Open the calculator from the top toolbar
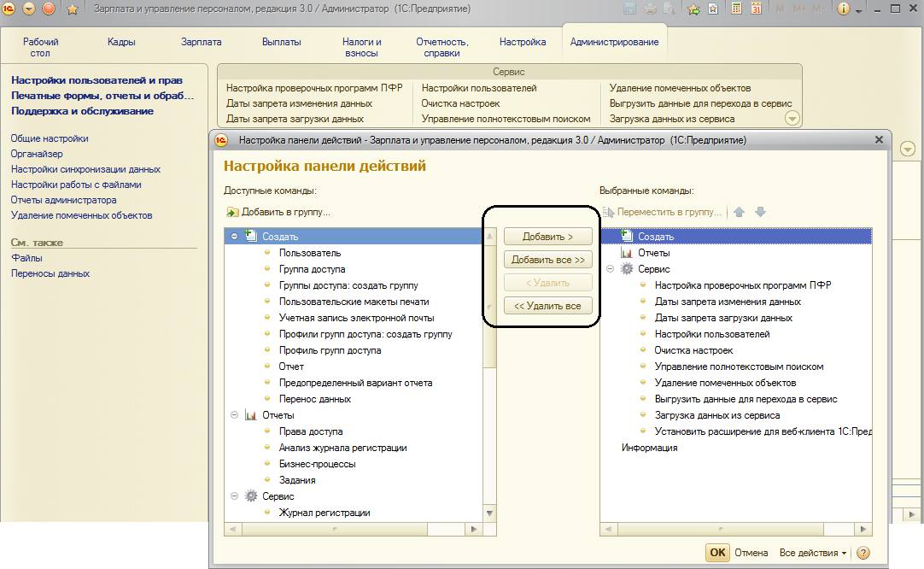The width and height of the screenshot is (924, 569). pos(737,9)
